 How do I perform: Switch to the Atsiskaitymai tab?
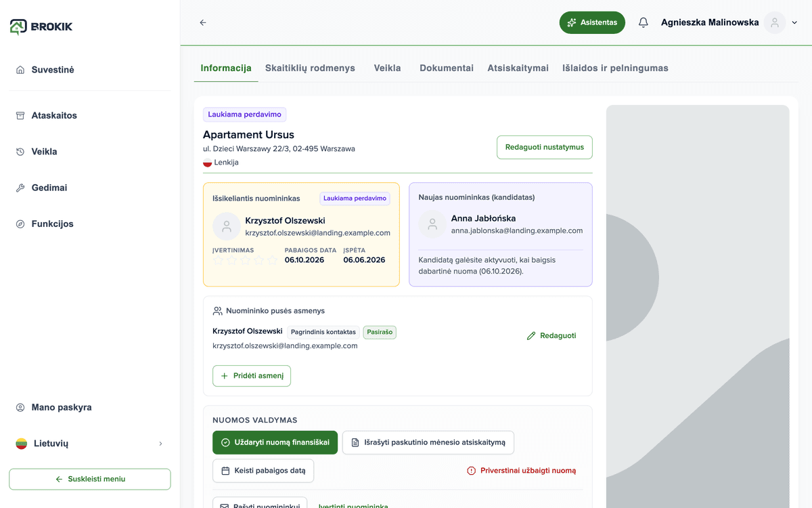(518, 68)
